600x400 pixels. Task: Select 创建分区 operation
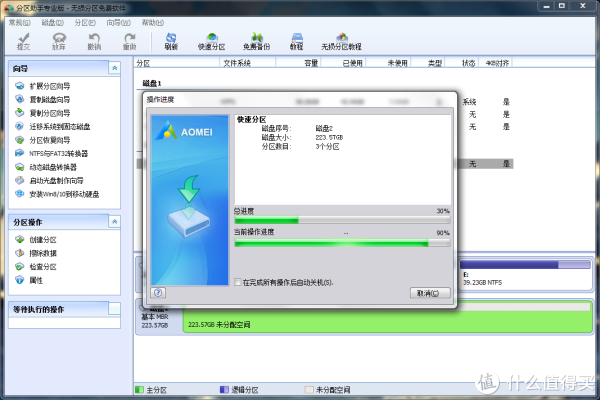coord(36,240)
